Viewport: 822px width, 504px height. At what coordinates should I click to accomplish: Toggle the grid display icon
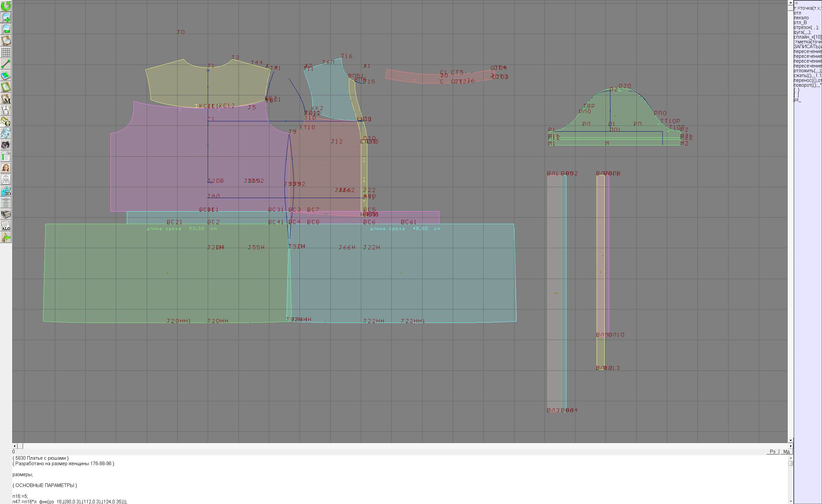(6, 52)
